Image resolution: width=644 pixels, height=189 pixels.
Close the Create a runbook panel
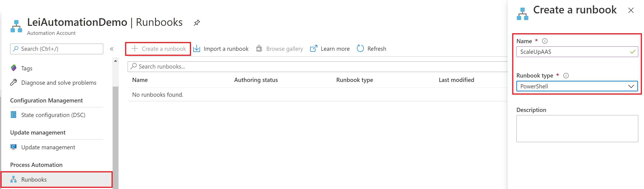631,10
